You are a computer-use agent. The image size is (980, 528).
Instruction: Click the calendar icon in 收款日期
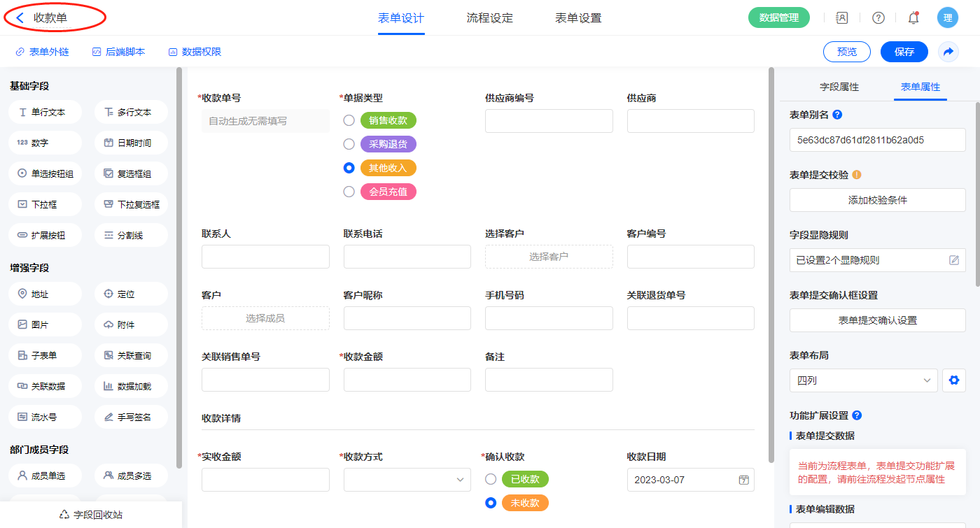[x=743, y=480]
